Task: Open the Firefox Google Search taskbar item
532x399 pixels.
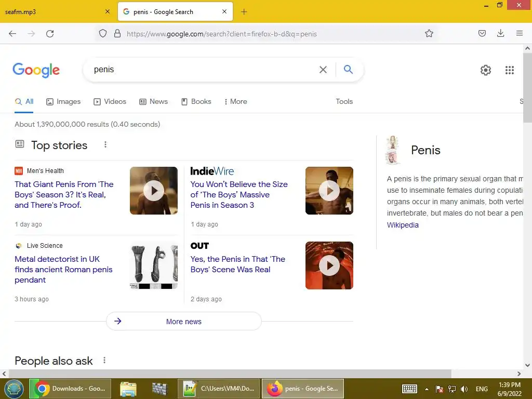Action: [303, 389]
